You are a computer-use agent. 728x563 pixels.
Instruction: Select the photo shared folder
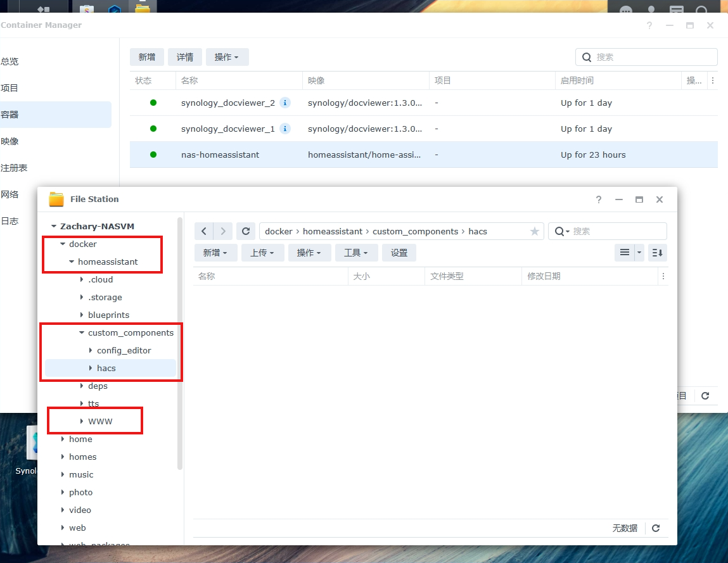(x=81, y=492)
